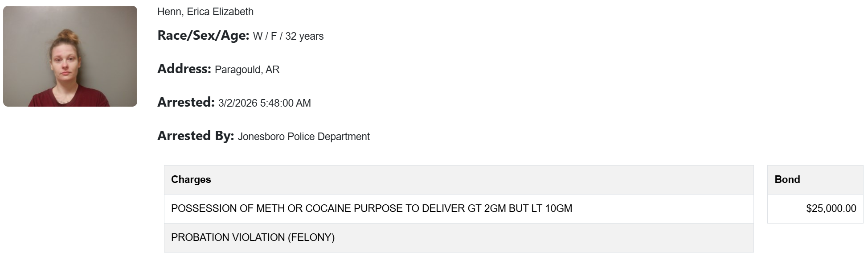
Task: Click the "Paragould, AR" address value
Action: [x=247, y=70]
